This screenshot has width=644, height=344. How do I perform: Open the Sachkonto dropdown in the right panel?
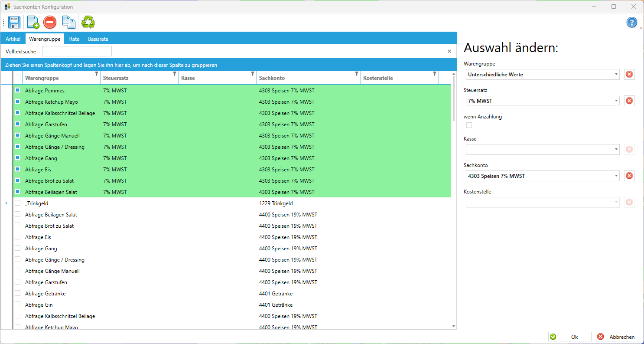tap(616, 176)
